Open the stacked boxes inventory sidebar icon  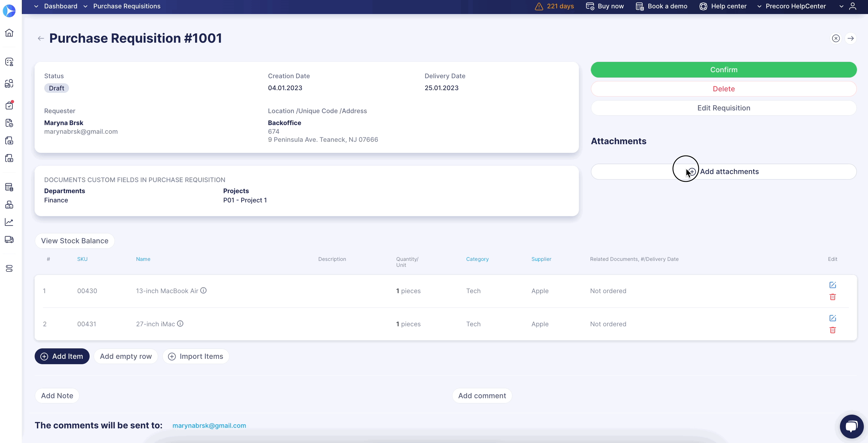[9, 205]
